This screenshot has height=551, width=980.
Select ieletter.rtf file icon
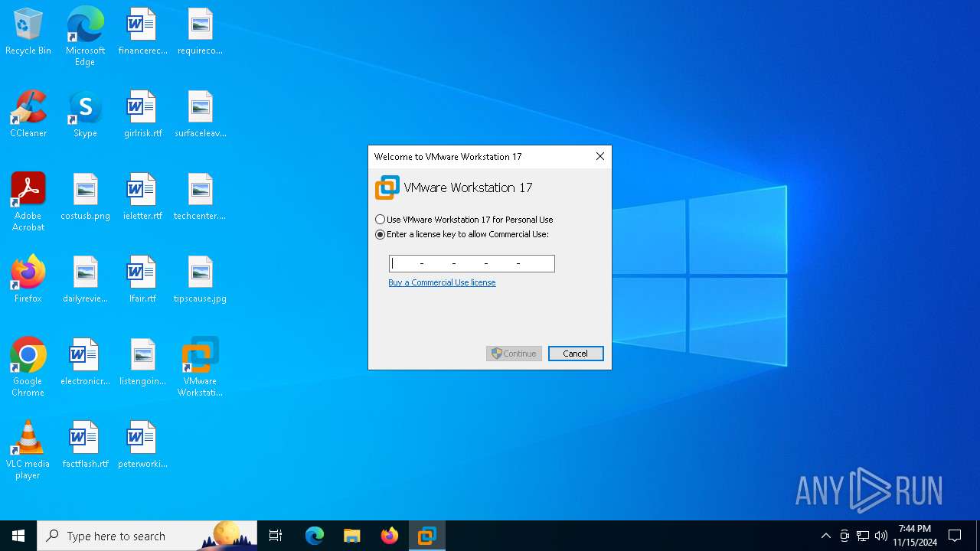tap(142, 197)
